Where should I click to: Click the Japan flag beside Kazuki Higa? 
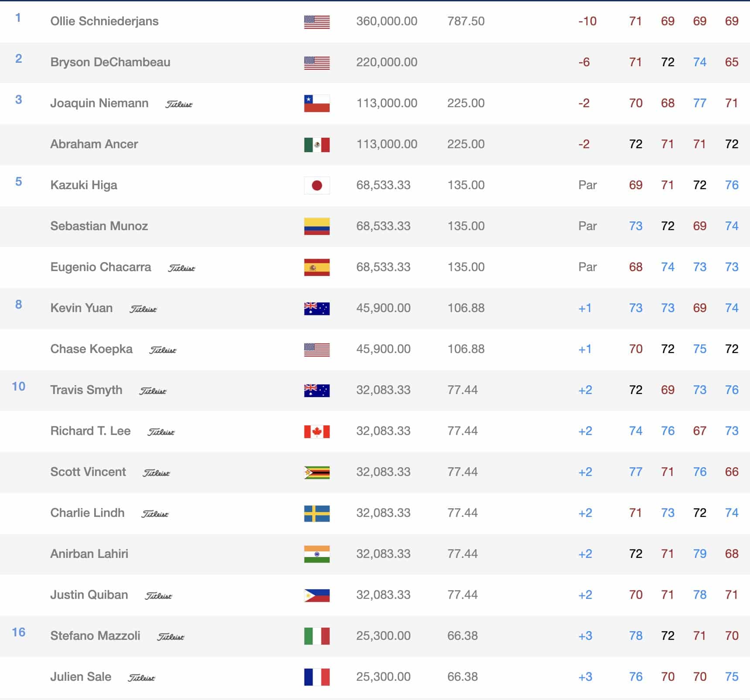pos(317,186)
